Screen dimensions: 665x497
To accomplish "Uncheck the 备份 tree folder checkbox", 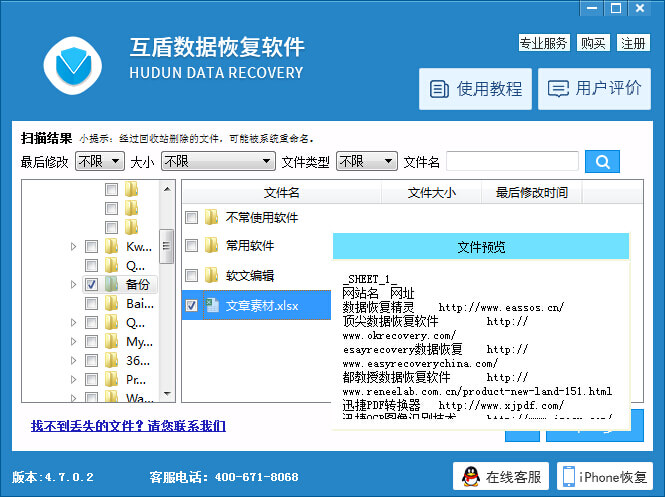I will click(x=91, y=284).
